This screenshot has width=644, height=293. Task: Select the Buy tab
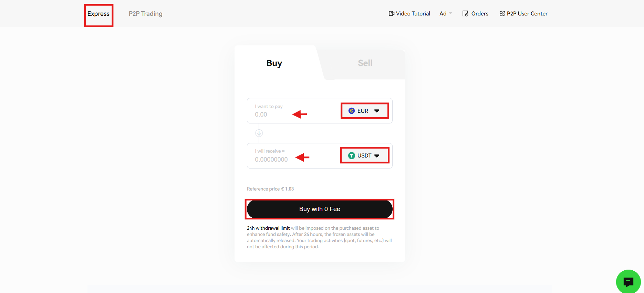click(274, 63)
